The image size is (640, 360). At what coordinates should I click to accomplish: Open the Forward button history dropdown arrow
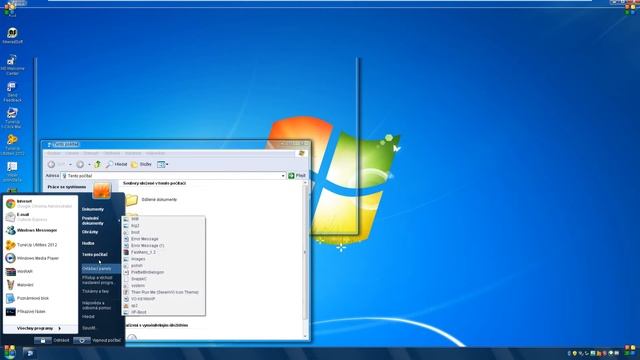pyautogui.click(x=89, y=164)
